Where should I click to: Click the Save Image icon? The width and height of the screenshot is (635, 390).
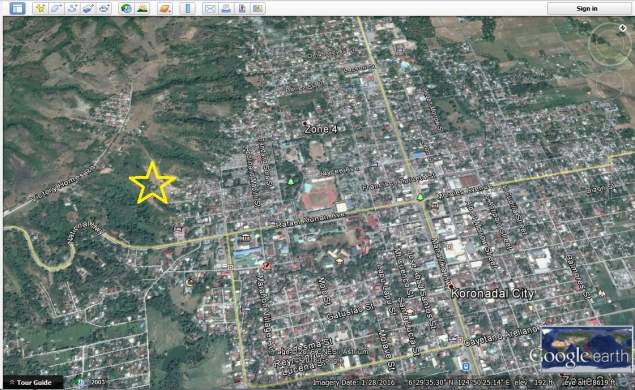point(242,8)
